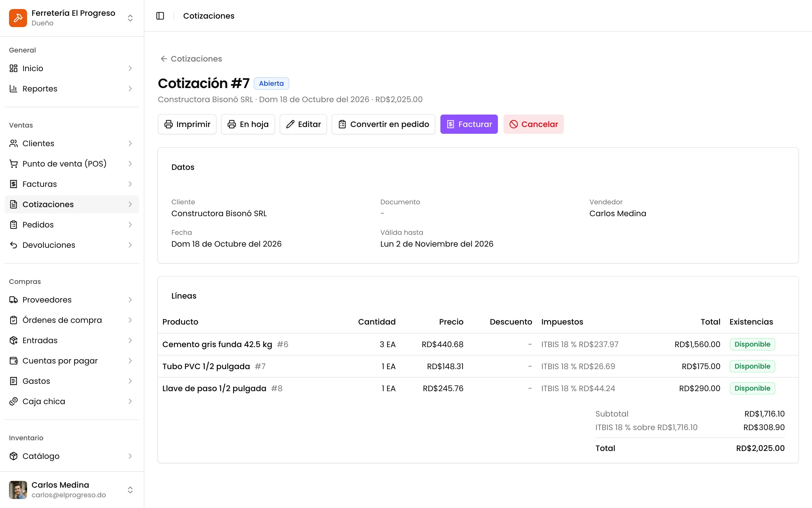812x508 pixels.
Task: Open Gastos in the sidebar
Action: tap(72, 381)
